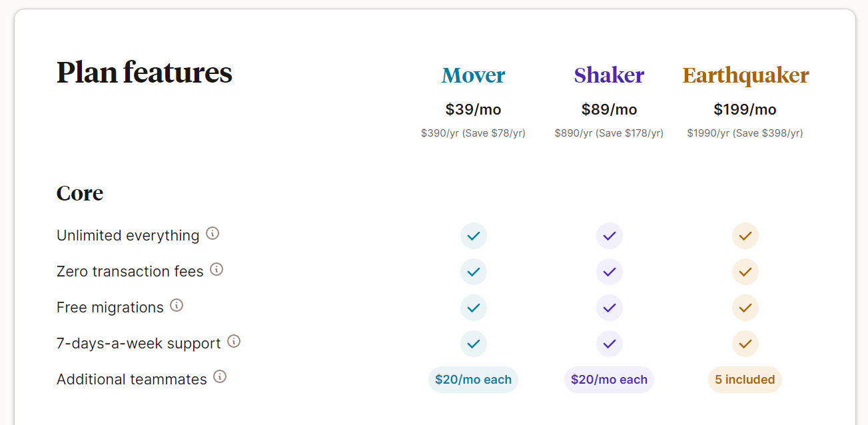Click Shaker checkmark for 7-days-a-week support
The image size is (868, 425).
609,344
